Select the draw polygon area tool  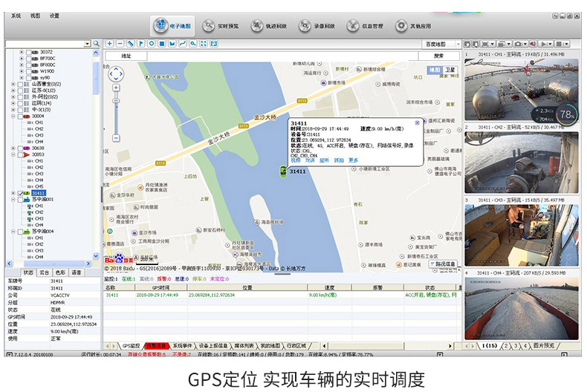point(172,44)
